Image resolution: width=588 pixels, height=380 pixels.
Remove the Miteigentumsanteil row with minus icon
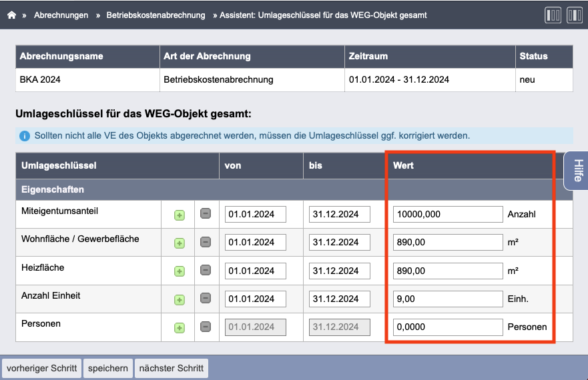(x=206, y=214)
